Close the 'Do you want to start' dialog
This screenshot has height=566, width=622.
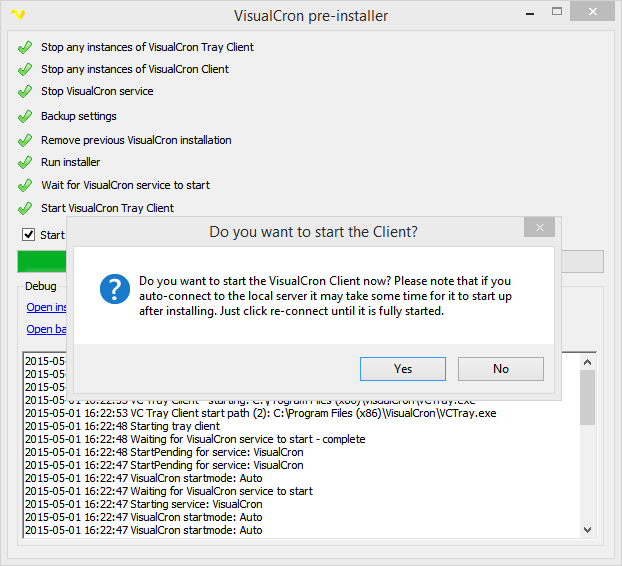[x=539, y=229]
